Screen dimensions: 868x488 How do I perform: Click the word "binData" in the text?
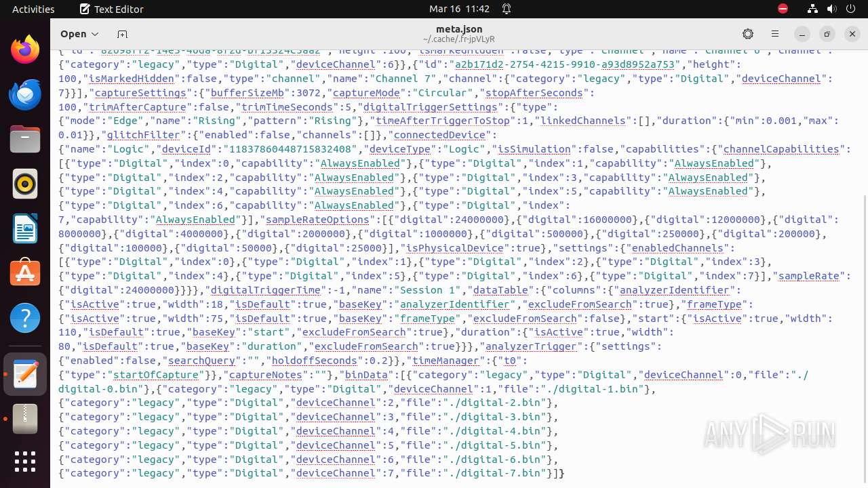[365, 375]
